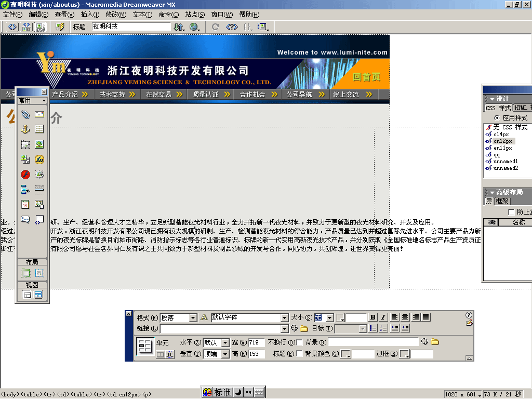Viewport: 532px width, 399px height.
Task: Insert a Flash object with red icon
Action: (x=25, y=175)
